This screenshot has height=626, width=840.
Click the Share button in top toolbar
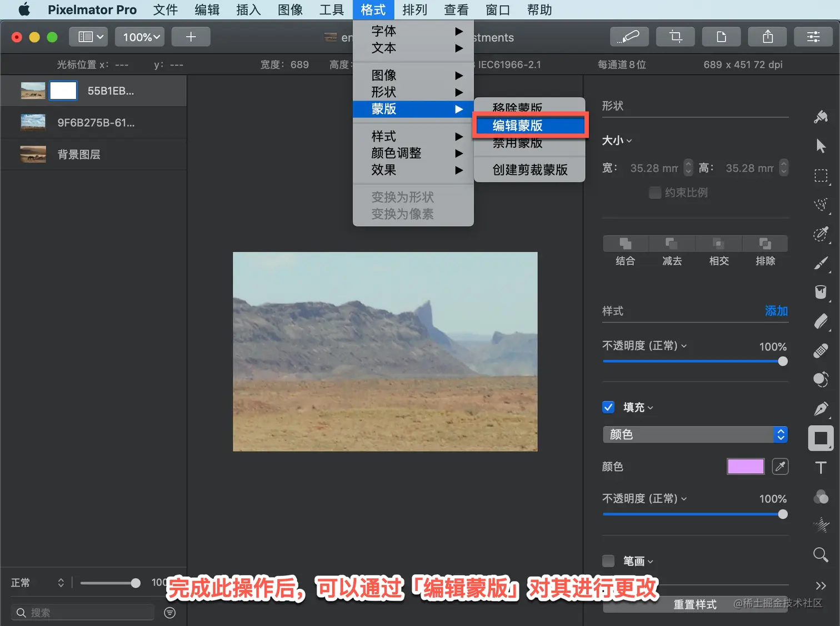(x=767, y=37)
